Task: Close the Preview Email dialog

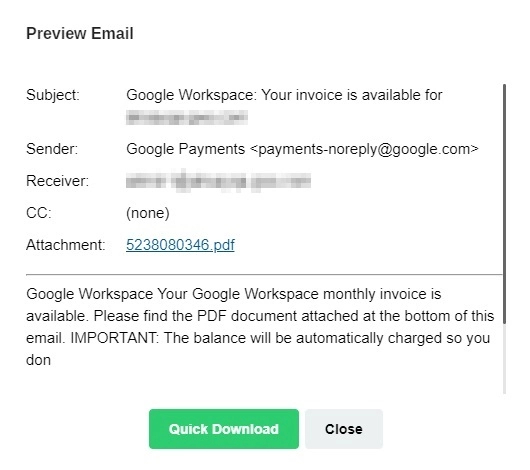Action: pyautogui.click(x=344, y=429)
